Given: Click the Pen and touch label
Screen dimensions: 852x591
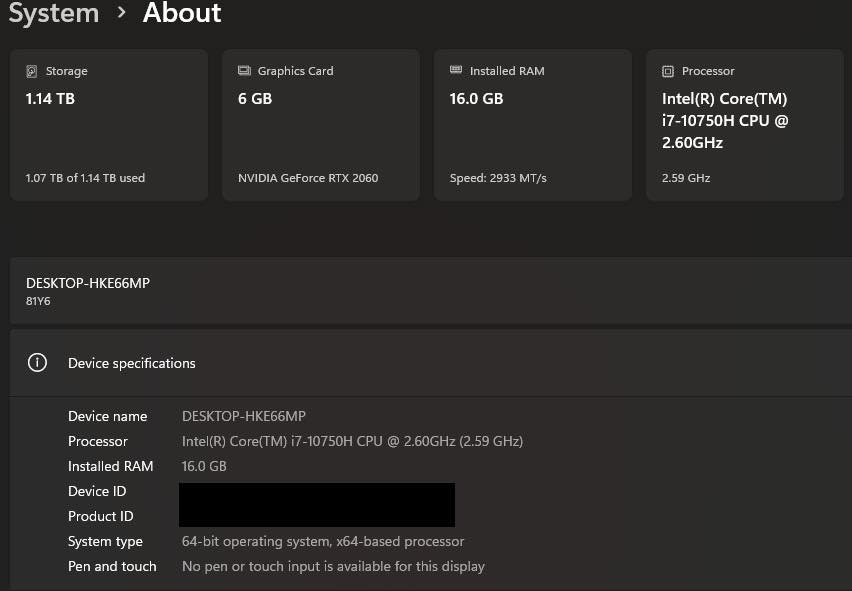Looking at the screenshot, I should 112,566.
